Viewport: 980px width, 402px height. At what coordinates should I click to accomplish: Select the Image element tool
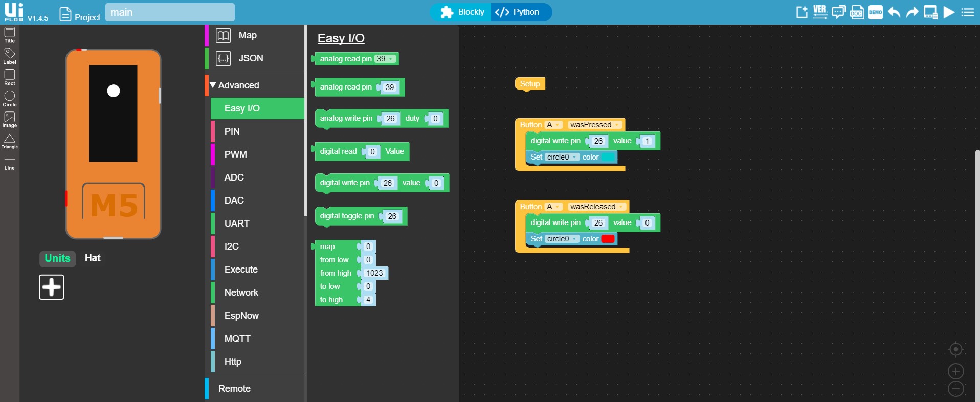pos(10,120)
